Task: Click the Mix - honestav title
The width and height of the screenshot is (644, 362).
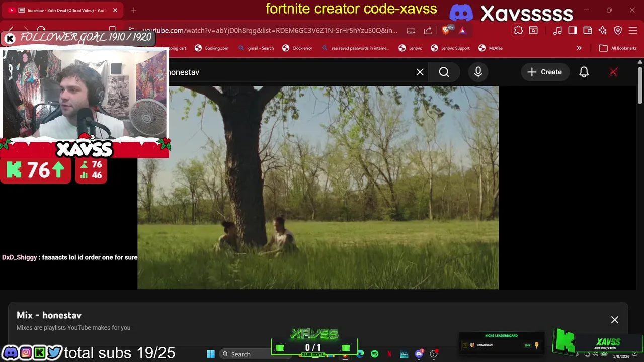Action: [49, 315]
